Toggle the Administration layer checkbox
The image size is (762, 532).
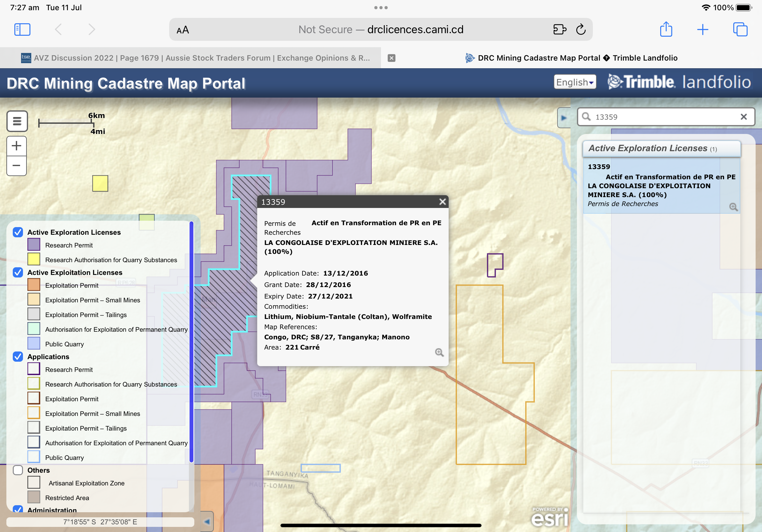18,509
